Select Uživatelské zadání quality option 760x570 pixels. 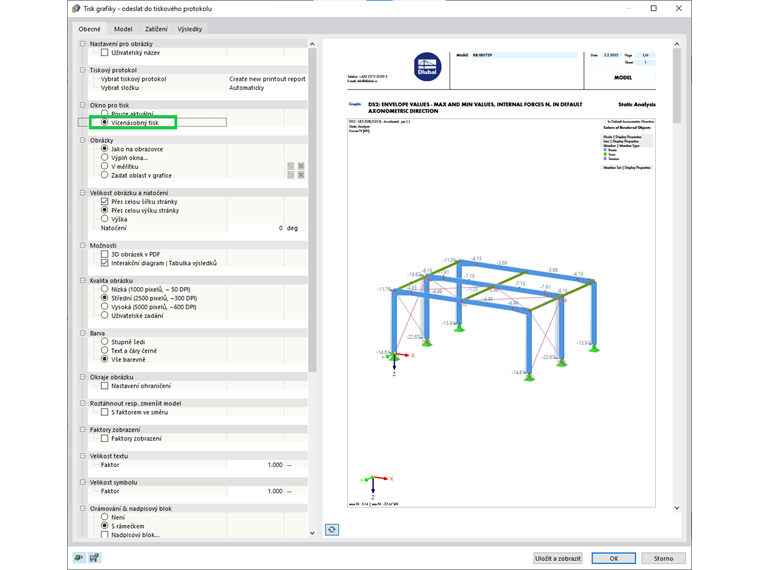click(x=104, y=315)
